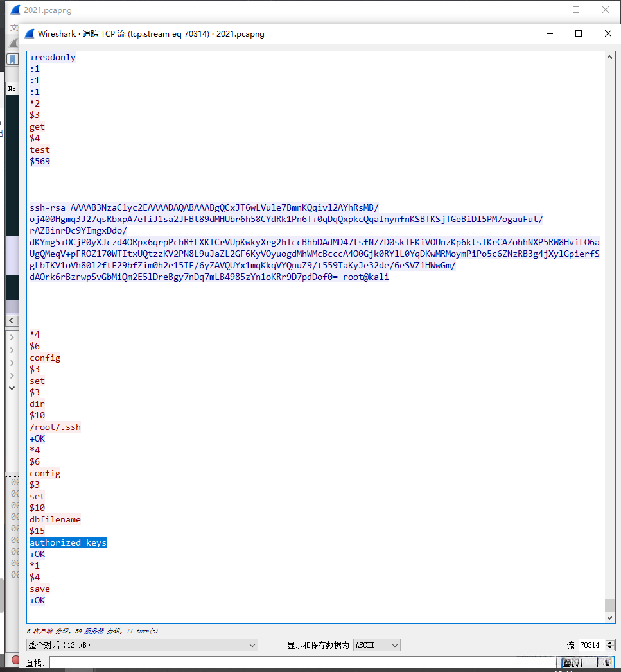Screen dimensions: 621x672
Task: Click the final +OK response line
Action: pyautogui.click(x=37, y=600)
